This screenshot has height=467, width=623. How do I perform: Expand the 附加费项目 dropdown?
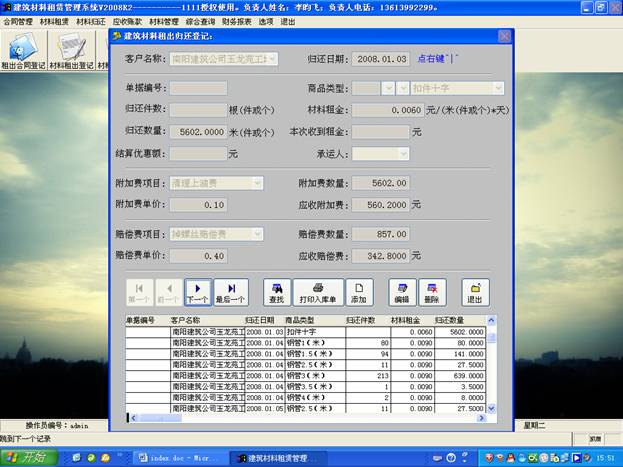257,183
